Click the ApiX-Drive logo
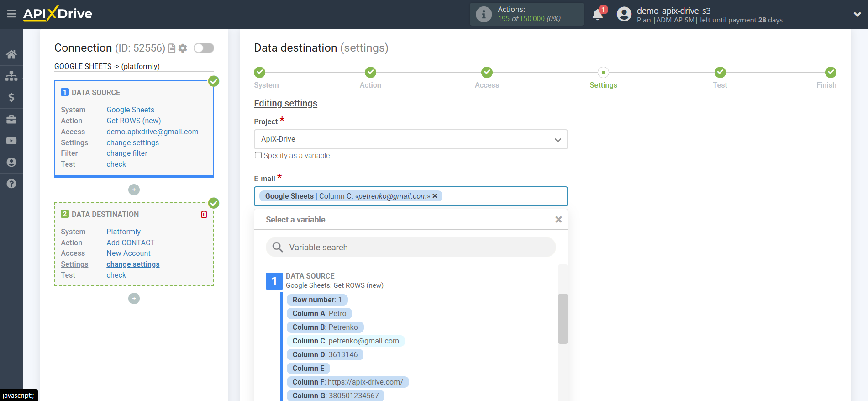868x401 pixels. 58,14
